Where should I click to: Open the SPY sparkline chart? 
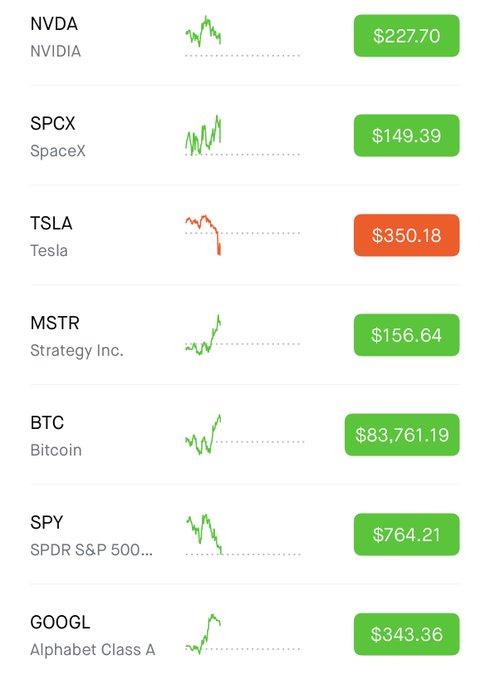point(242,534)
